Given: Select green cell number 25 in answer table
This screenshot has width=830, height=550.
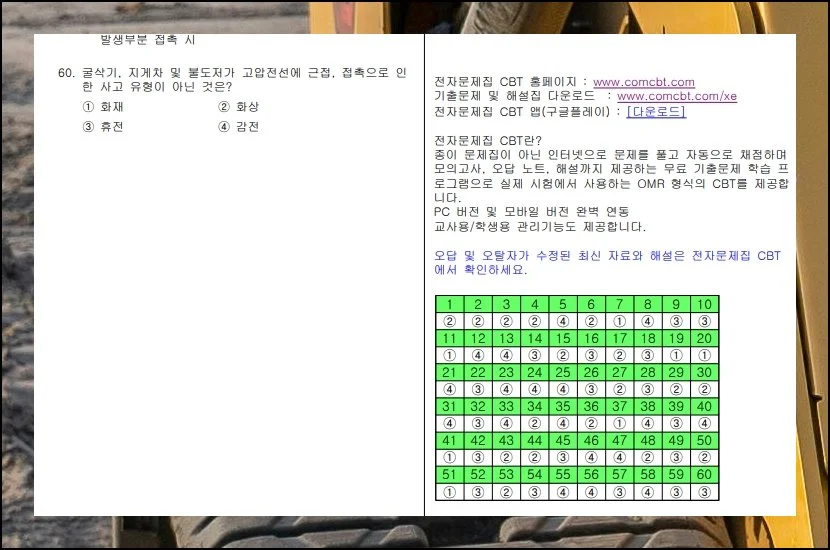Looking at the screenshot, I should [563, 372].
